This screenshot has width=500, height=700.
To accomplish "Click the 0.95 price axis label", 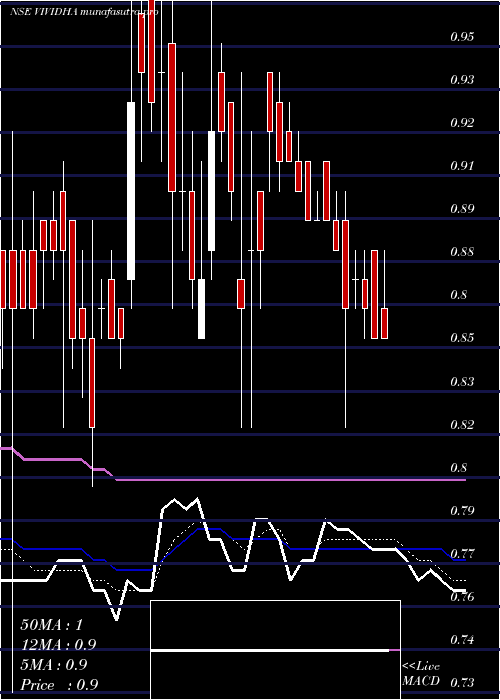I will (x=462, y=36).
